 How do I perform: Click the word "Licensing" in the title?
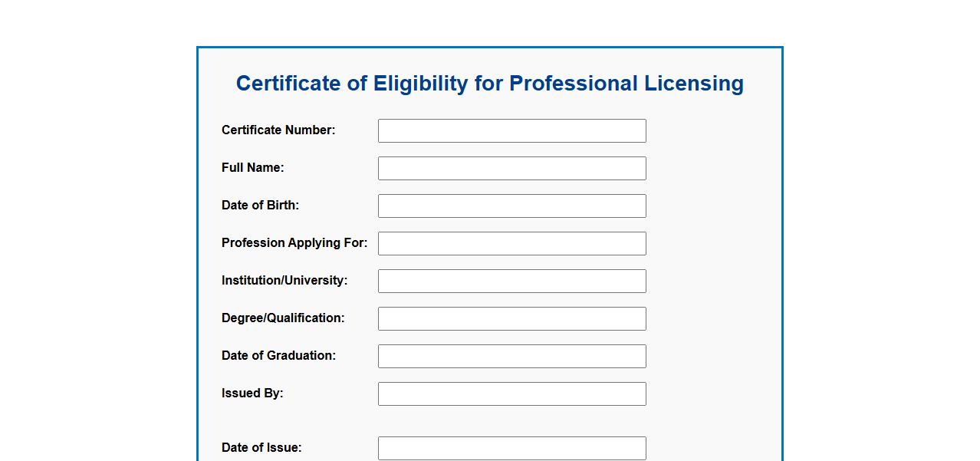coord(693,84)
